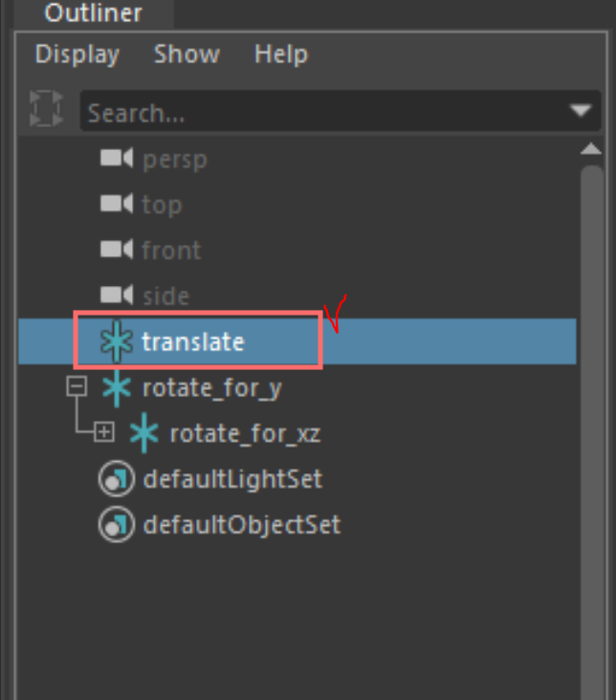
Task: Open the Help menu
Action: coord(281,55)
